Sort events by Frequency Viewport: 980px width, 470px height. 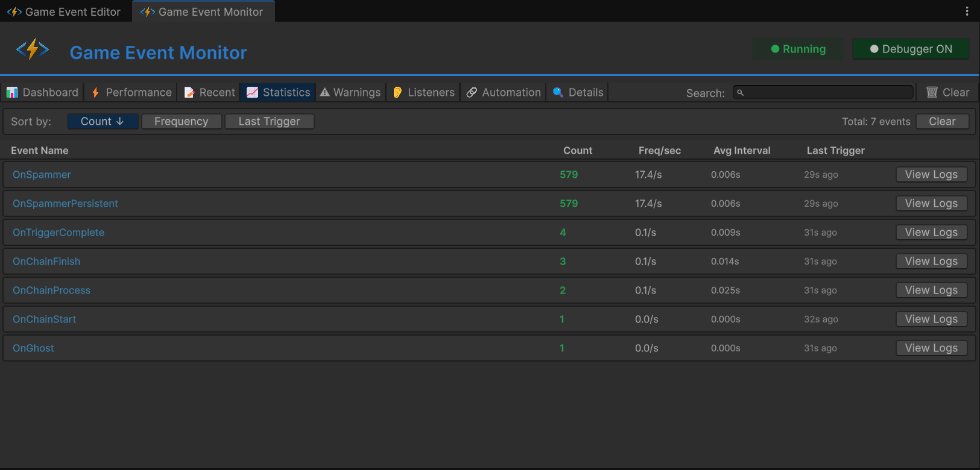(x=181, y=121)
